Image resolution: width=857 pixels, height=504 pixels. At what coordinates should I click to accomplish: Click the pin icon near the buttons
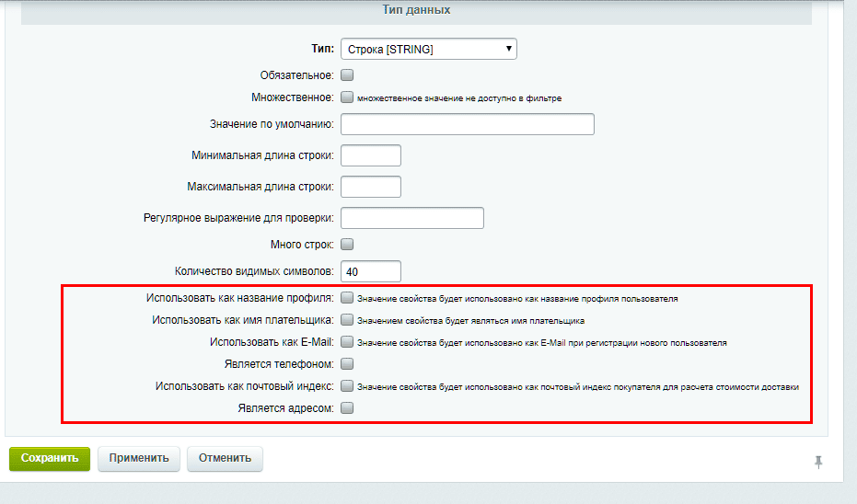point(817,462)
